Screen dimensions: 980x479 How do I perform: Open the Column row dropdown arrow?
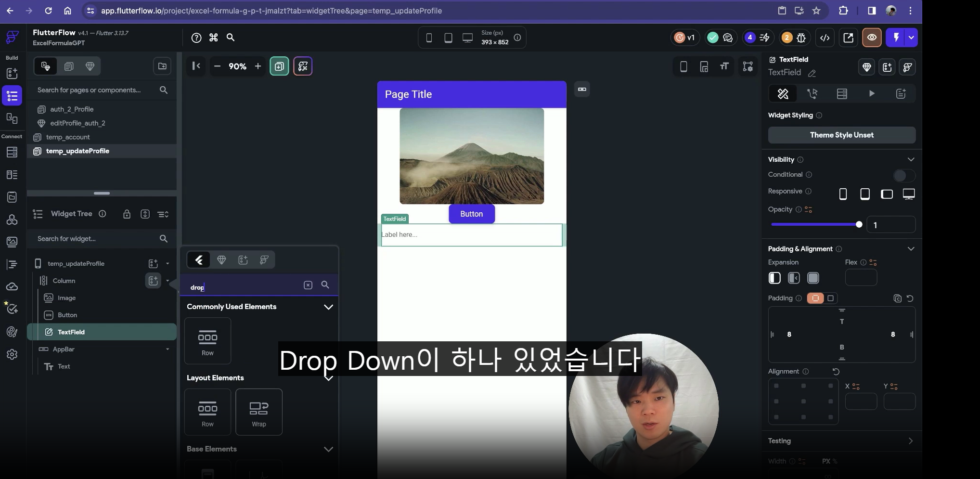pos(168,281)
